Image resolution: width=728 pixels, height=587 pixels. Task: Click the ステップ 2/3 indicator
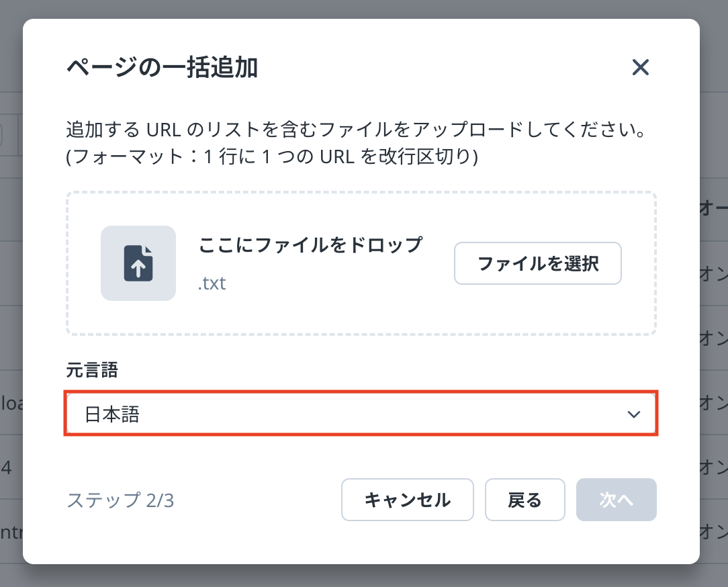click(120, 500)
